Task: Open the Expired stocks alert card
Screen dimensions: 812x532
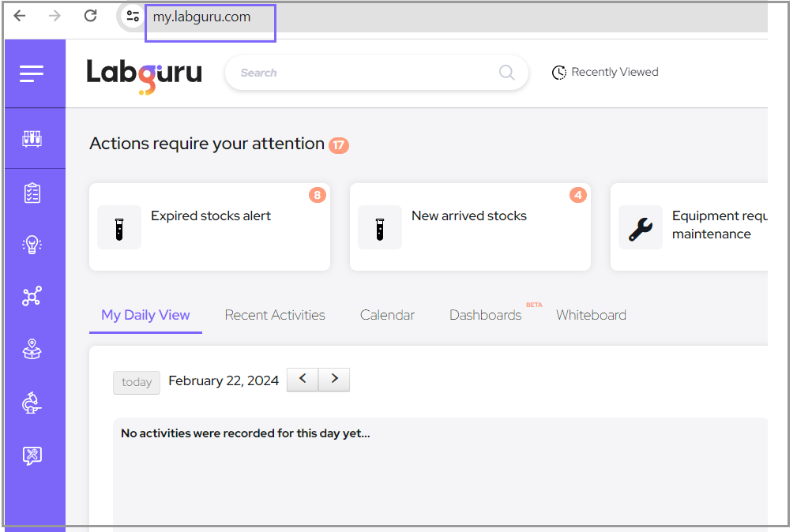Action: pos(209,227)
